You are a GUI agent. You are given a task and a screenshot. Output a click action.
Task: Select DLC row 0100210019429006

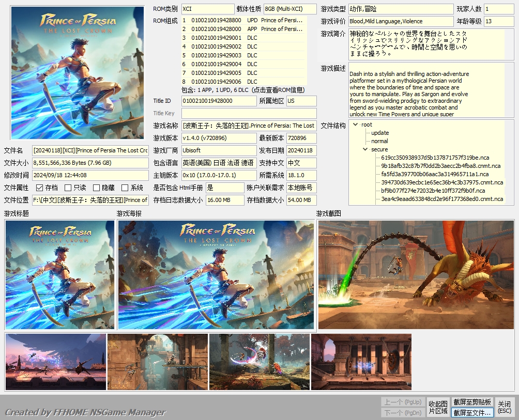(243, 82)
